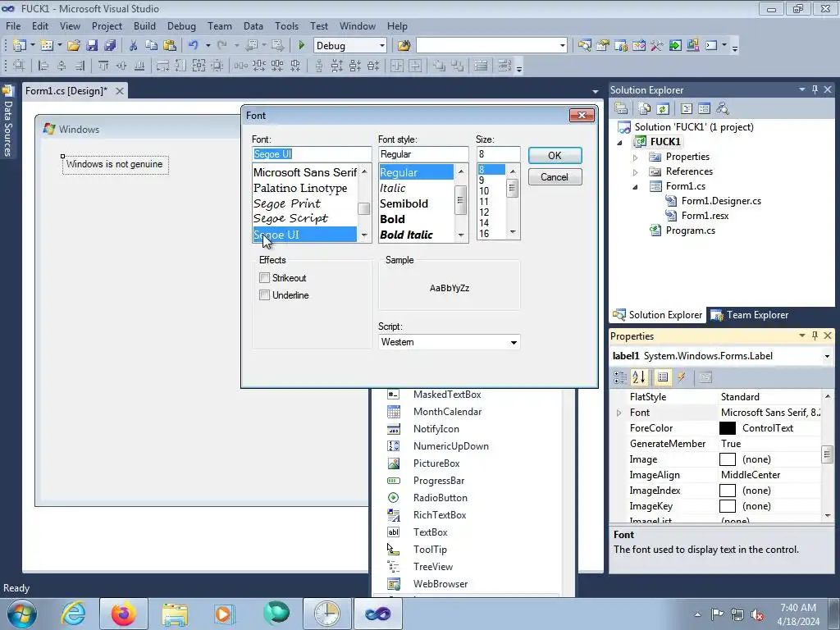Screen dimensions: 840x630
Task: Start debugging with the green play icon
Action: click(x=301, y=46)
